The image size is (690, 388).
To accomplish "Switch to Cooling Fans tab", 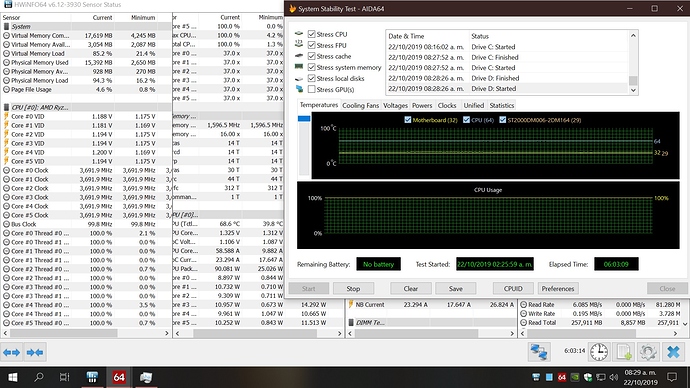I will [x=360, y=105].
